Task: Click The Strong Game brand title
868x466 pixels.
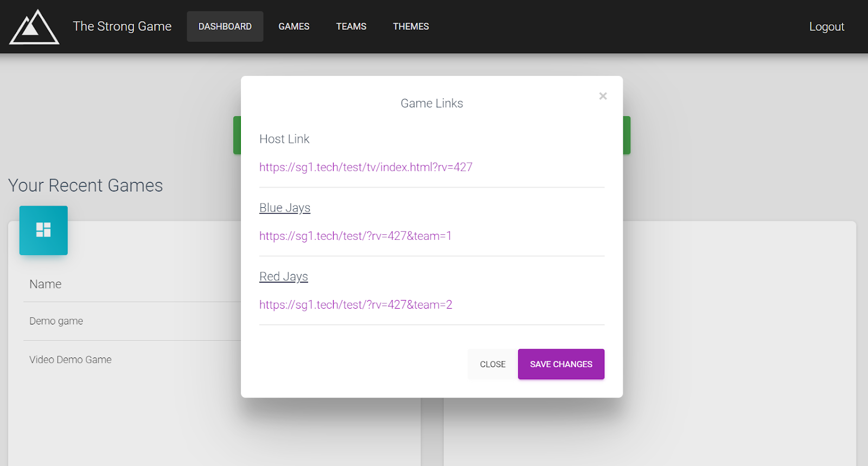Action: [122, 27]
